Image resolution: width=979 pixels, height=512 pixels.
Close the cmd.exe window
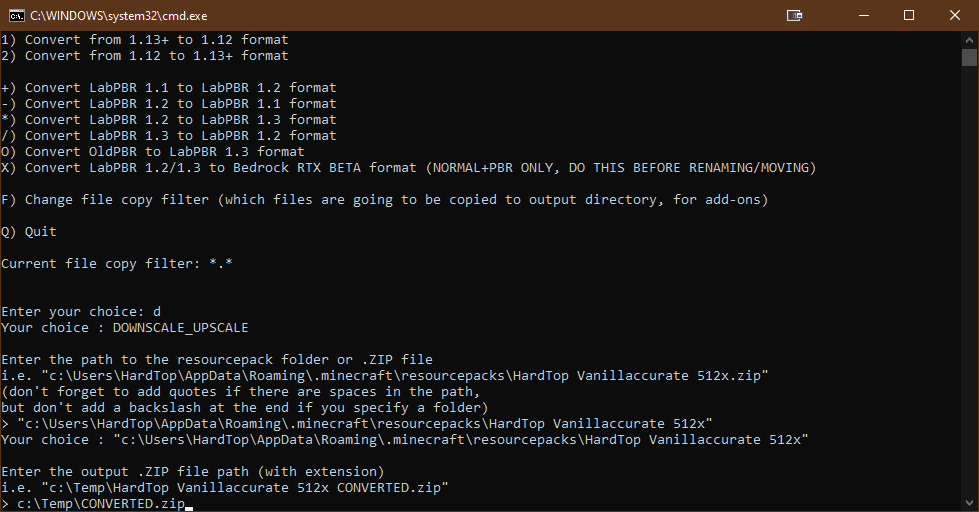click(x=955, y=15)
